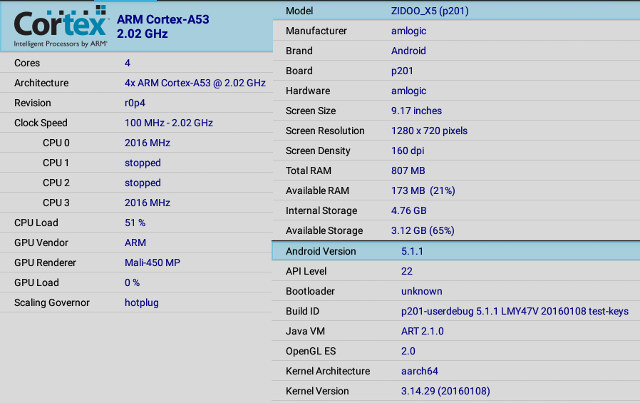Viewport: 640px width, 403px height.
Task: Click the Clock Speed value '100 MHz - 2.02 GHz'
Action: click(x=169, y=123)
